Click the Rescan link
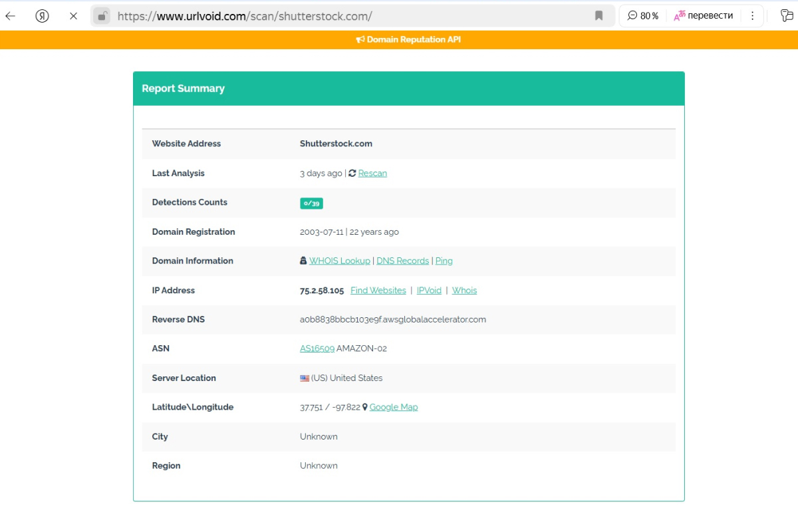This screenshot has height=532, width=798. tap(372, 174)
